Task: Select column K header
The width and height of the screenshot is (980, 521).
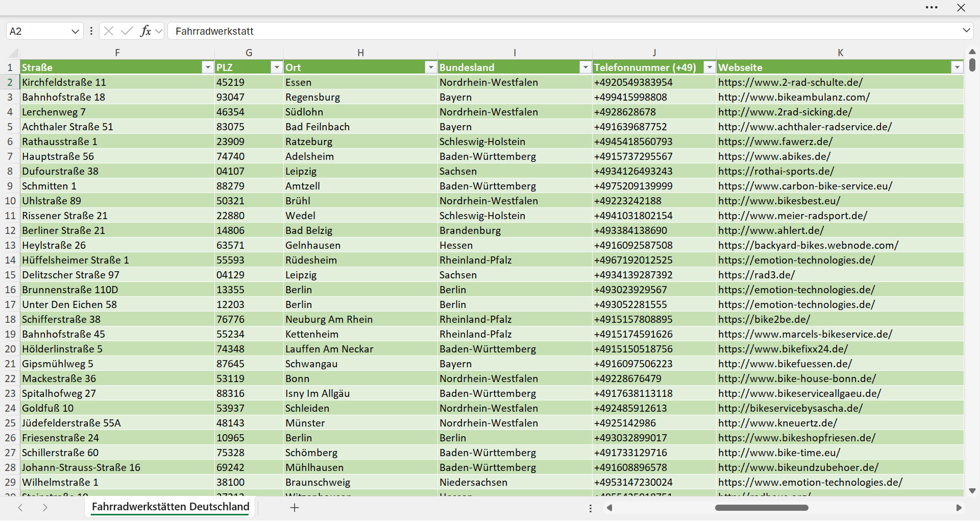Action: [x=840, y=53]
